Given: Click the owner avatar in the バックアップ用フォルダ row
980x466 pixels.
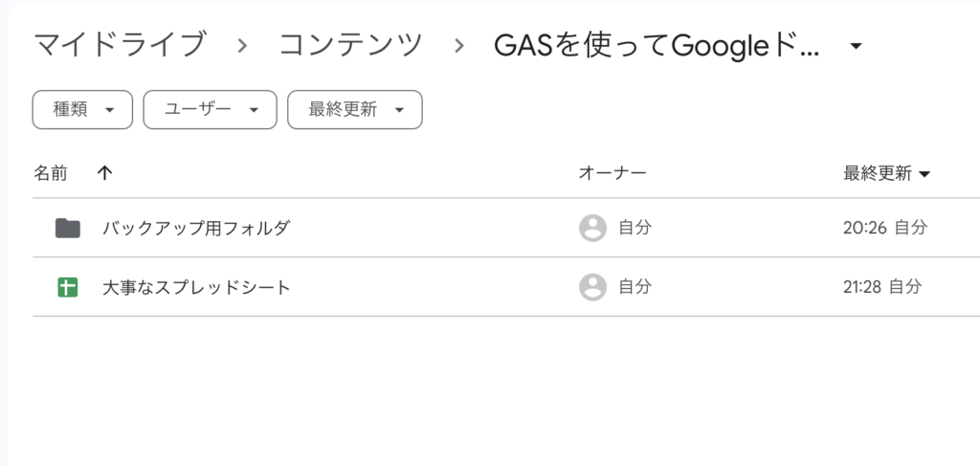Looking at the screenshot, I should 592,228.
